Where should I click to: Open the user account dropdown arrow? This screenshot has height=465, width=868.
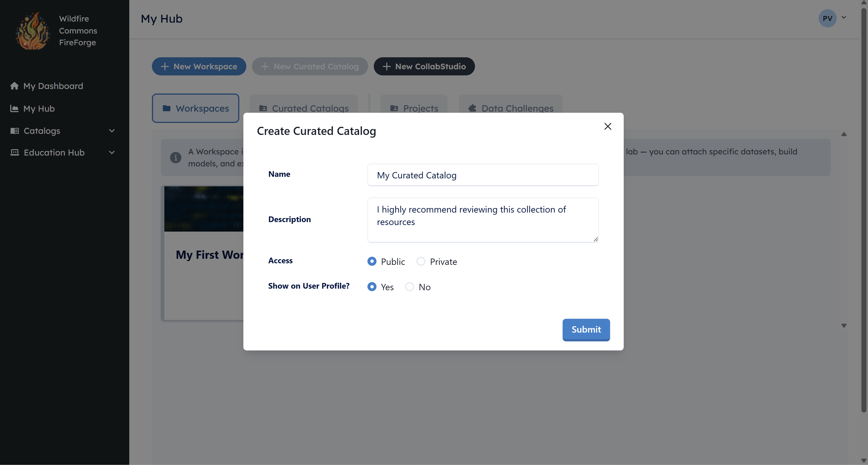pyautogui.click(x=844, y=17)
